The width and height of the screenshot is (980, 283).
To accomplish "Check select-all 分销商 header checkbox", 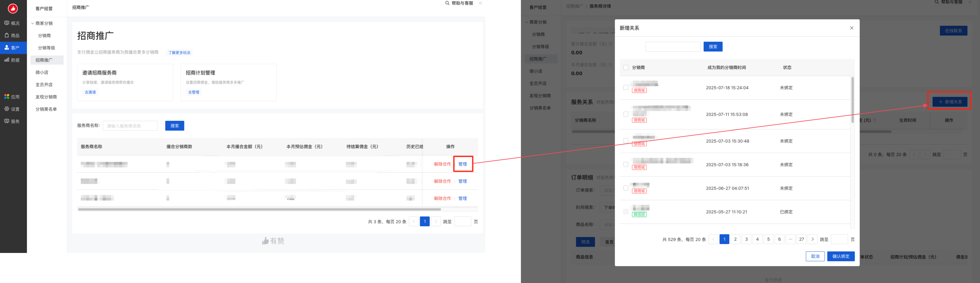I will (626, 67).
